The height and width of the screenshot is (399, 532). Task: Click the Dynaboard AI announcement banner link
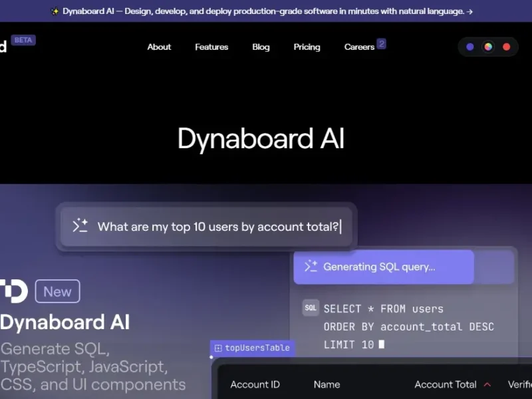point(266,11)
